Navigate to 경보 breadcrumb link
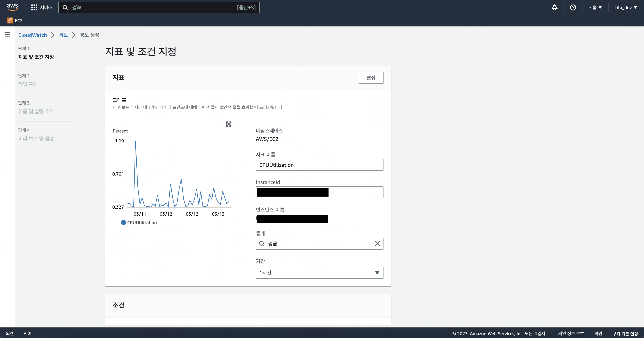The height and width of the screenshot is (338, 644). pyautogui.click(x=63, y=35)
